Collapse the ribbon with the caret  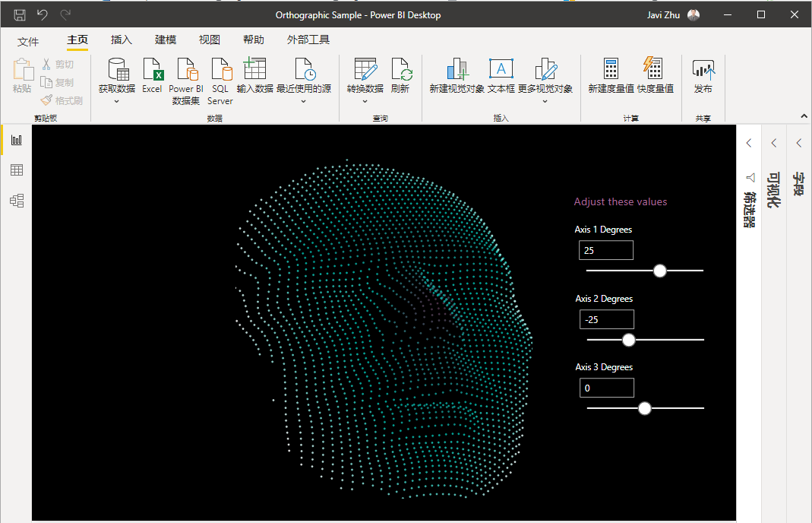(804, 116)
